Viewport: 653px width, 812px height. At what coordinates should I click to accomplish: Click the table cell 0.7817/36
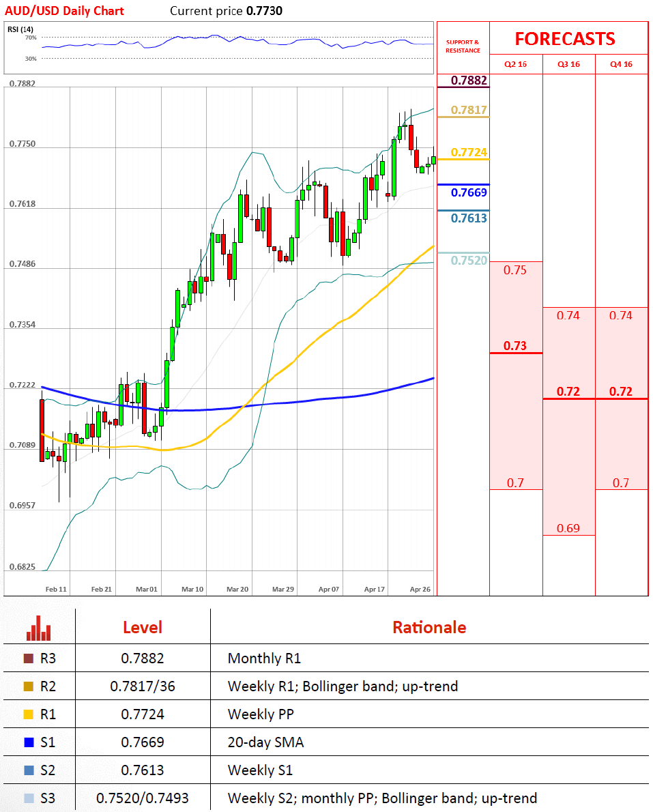[x=143, y=686]
